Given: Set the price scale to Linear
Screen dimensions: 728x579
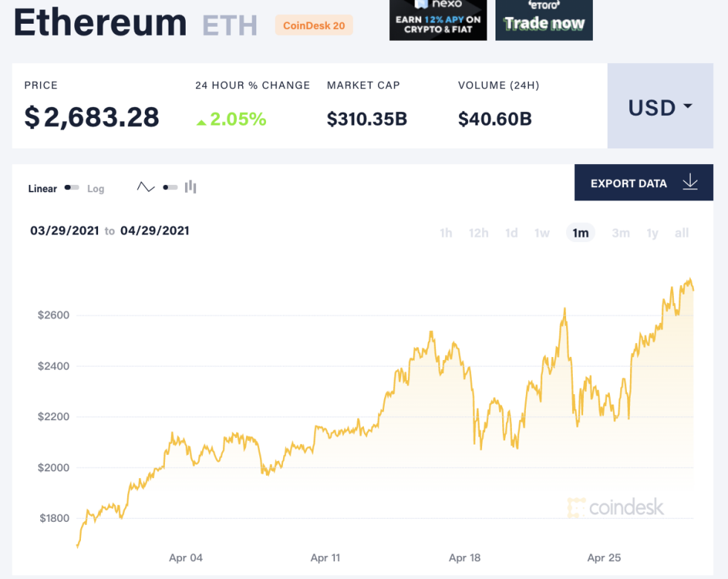Looking at the screenshot, I should [x=42, y=189].
